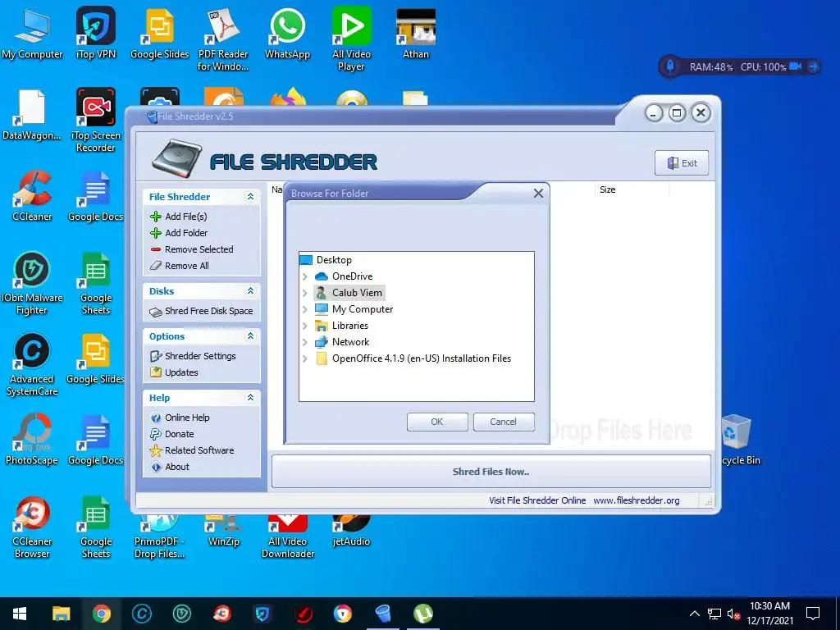840x630 pixels.
Task: Open the CCleaner desktop shortcut
Action: click(x=32, y=195)
